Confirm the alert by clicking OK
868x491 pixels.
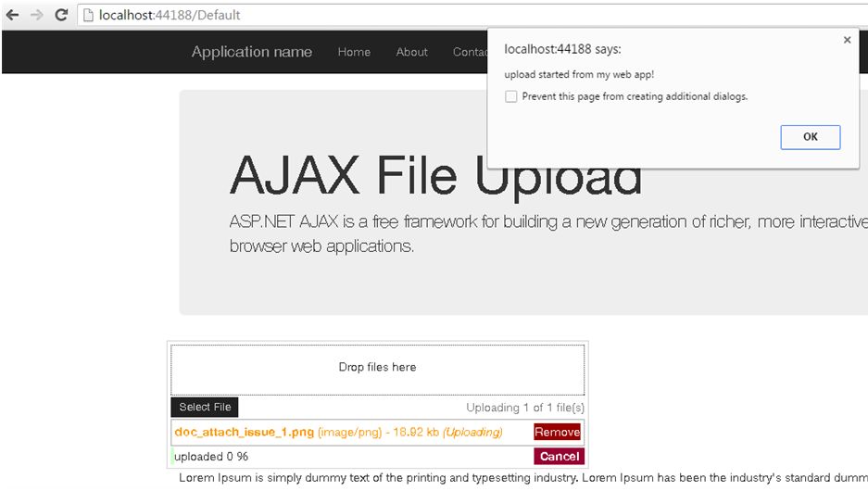coord(811,137)
